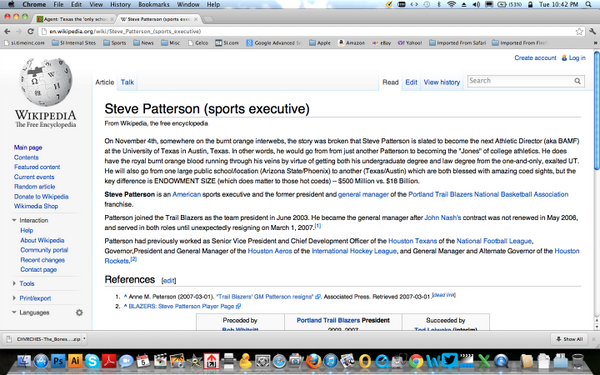This screenshot has height=375, width=600.
Task: Open Chrome's wrench settings menu
Action: click(593, 31)
